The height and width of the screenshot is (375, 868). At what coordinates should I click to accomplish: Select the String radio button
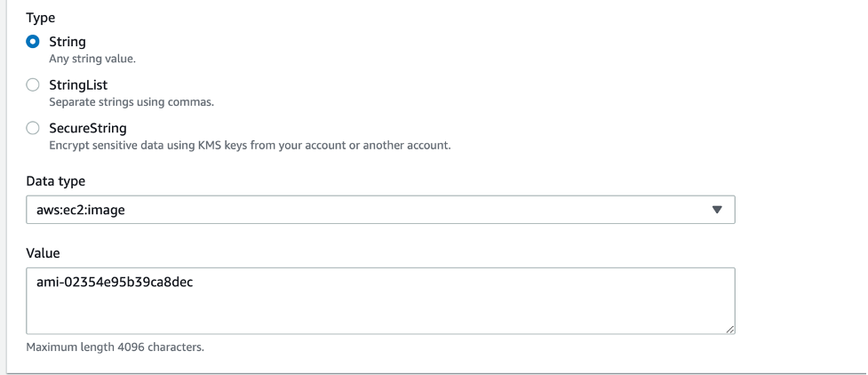pos(33,42)
